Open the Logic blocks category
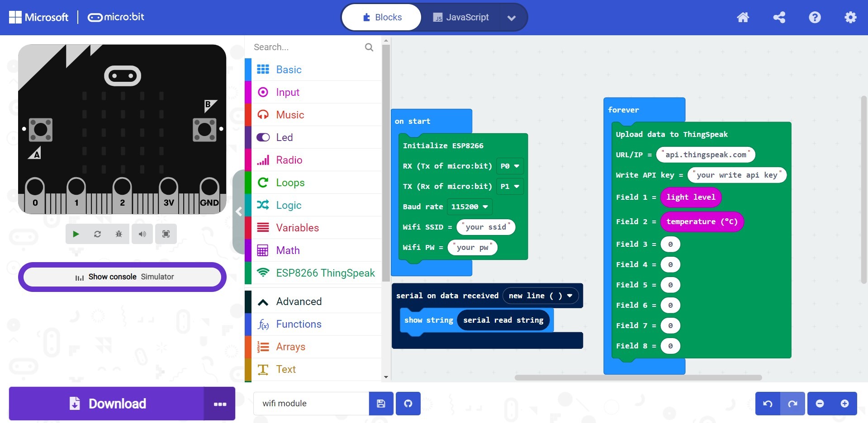 coord(313,205)
